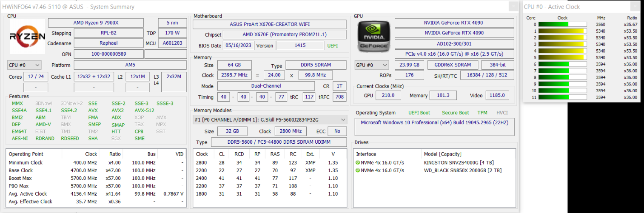Select the 2800 MHz XMP timing row
Screen dimensions: 644x213
(270, 162)
